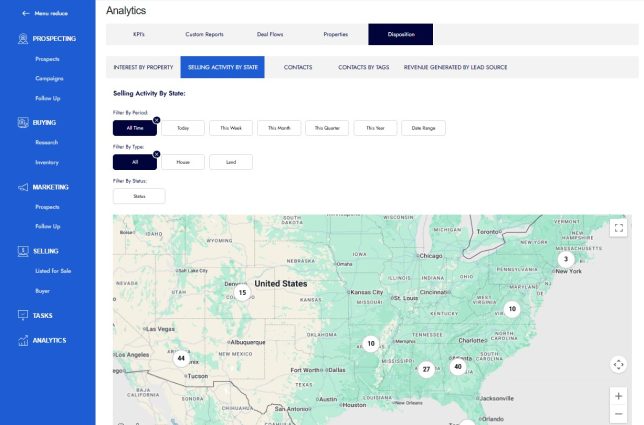Collapse sidebar with Menu reduce
The height and width of the screenshot is (425, 644).
pyautogui.click(x=46, y=13)
